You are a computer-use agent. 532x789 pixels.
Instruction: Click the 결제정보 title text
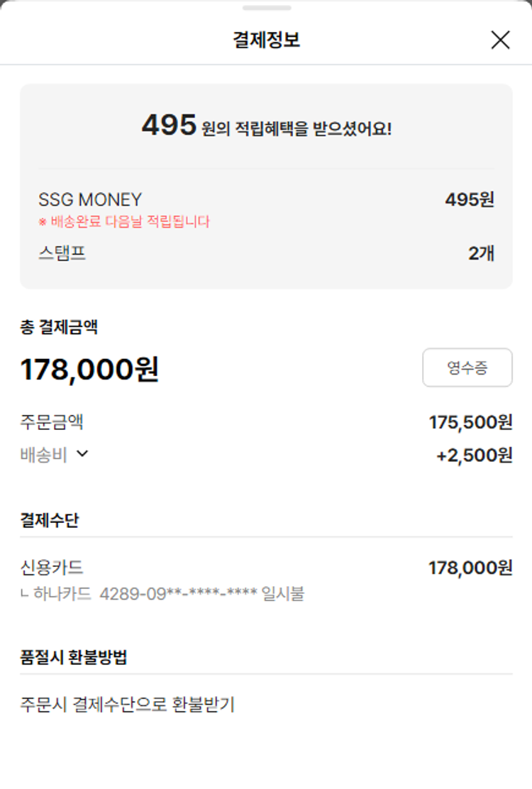tap(266, 40)
